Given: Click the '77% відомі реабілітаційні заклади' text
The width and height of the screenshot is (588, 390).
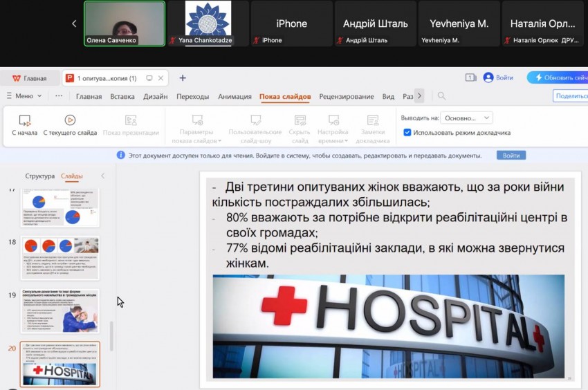Looking at the screenshot, I should (x=395, y=255).
